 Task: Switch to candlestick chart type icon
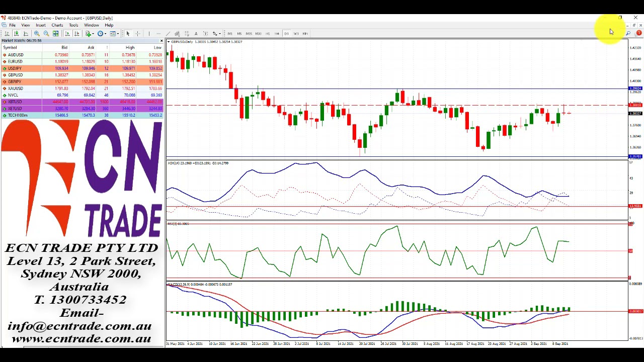click(x=16, y=34)
